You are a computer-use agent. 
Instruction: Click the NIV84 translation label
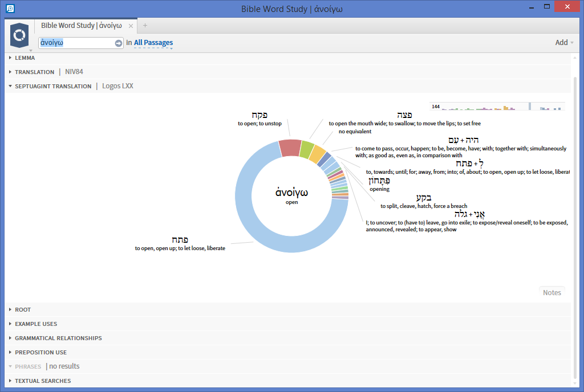(74, 72)
